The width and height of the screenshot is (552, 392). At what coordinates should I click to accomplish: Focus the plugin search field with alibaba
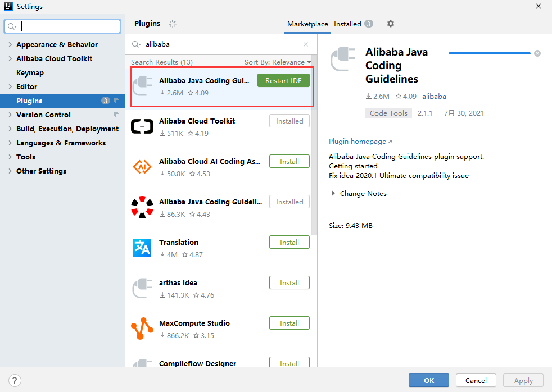pyautogui.click(x=221, y=44)
